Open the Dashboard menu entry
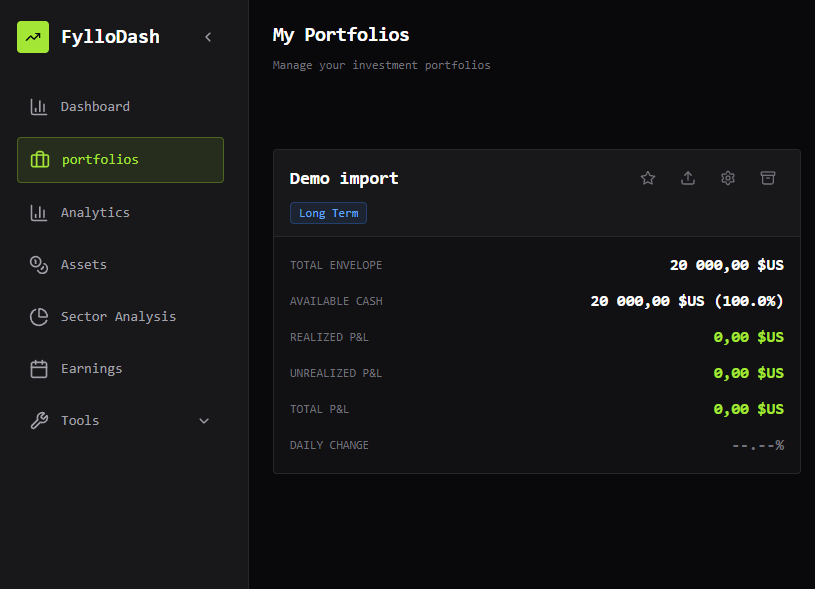Viewport: 815px width, 589px height. [95, 106]
